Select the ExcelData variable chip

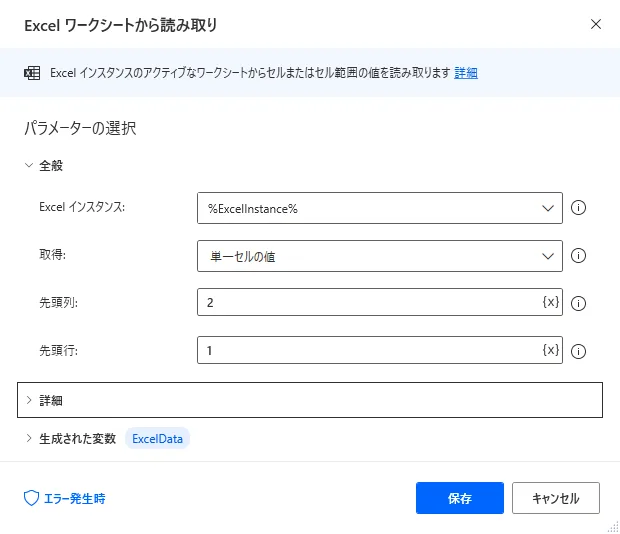click(x=157, y=438)
